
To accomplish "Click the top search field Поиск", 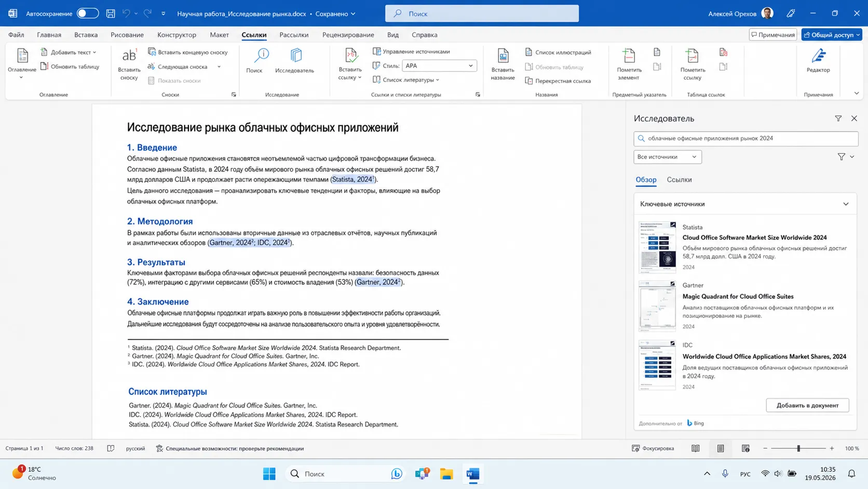I will click(482, 14).
